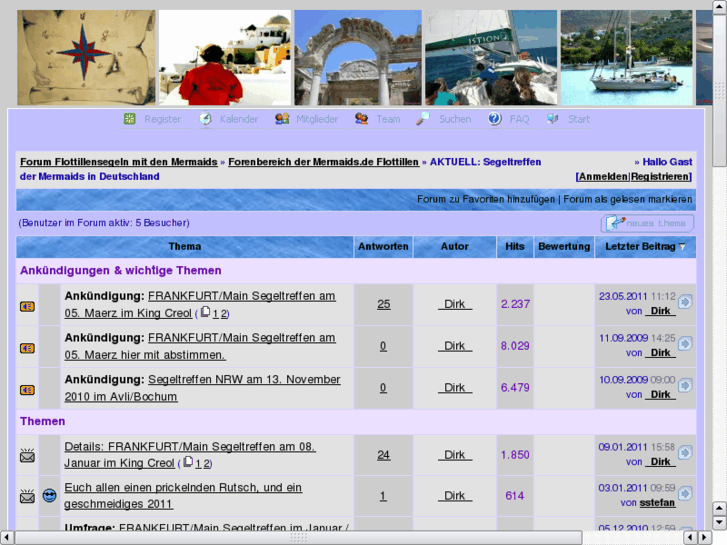Click author Dirk in the 2.237 hits row

tap(454, 304)
